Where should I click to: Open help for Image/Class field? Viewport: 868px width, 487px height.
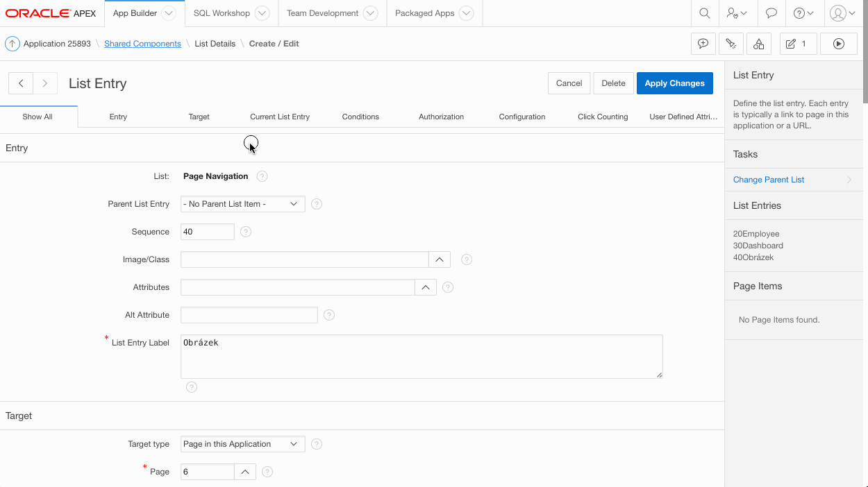(x=467, y=259)
